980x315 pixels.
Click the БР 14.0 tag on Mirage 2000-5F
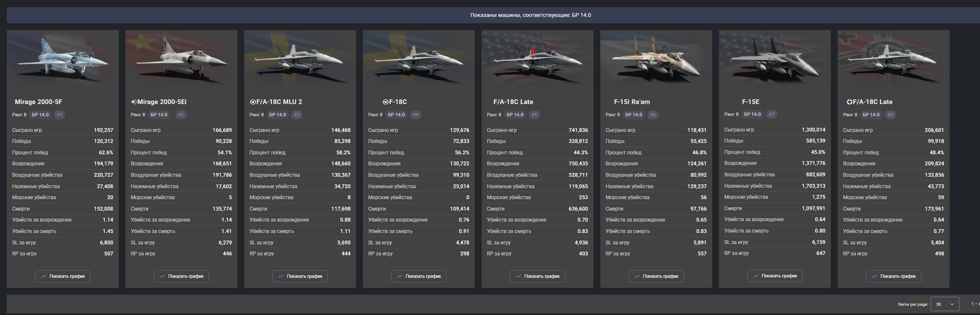[x=40, y=115]
